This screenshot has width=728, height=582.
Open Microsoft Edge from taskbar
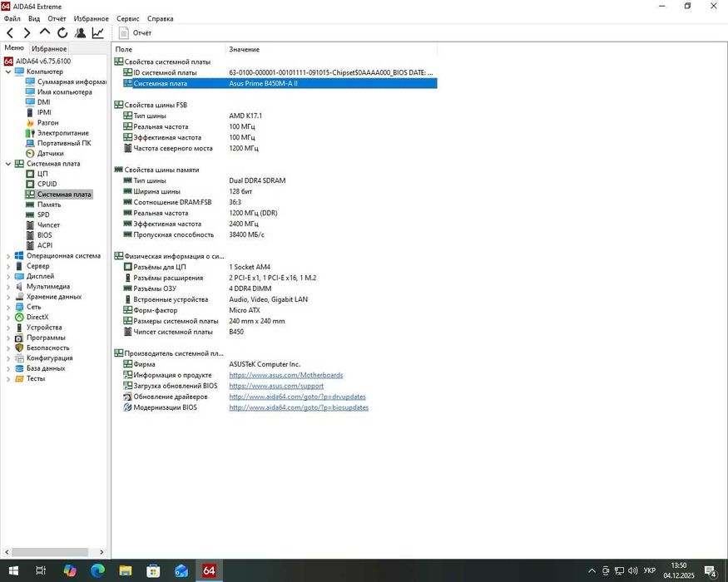point(97,570)
